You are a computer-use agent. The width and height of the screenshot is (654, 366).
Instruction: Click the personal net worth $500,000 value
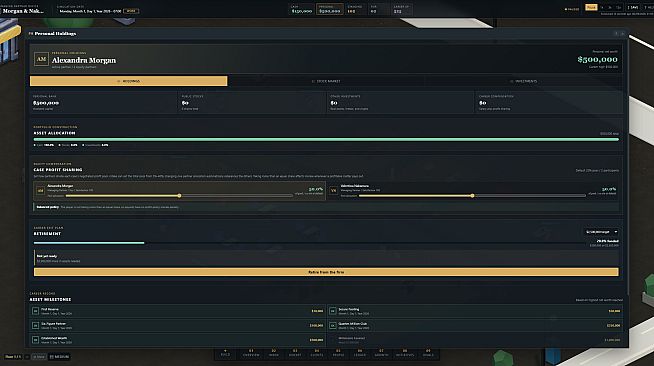(597, 60)
